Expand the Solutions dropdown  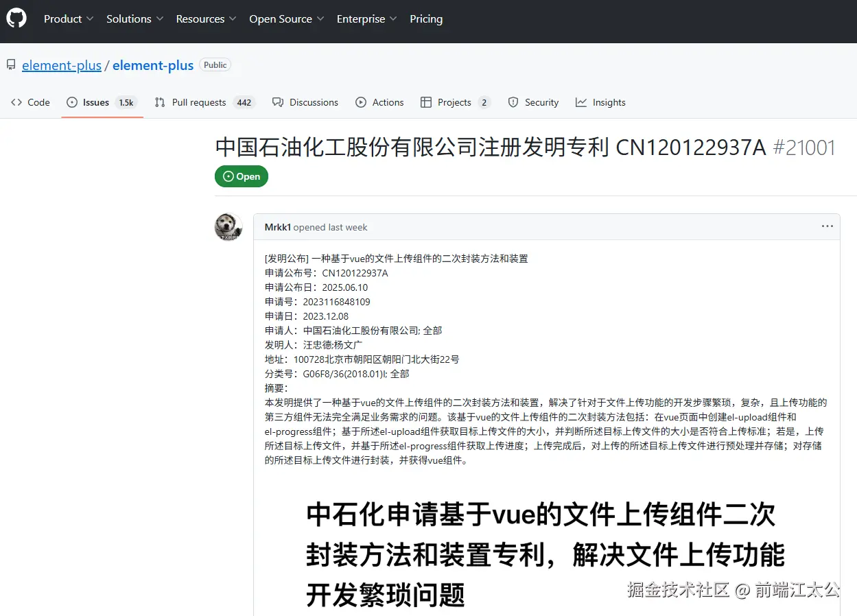pos(130,19)
